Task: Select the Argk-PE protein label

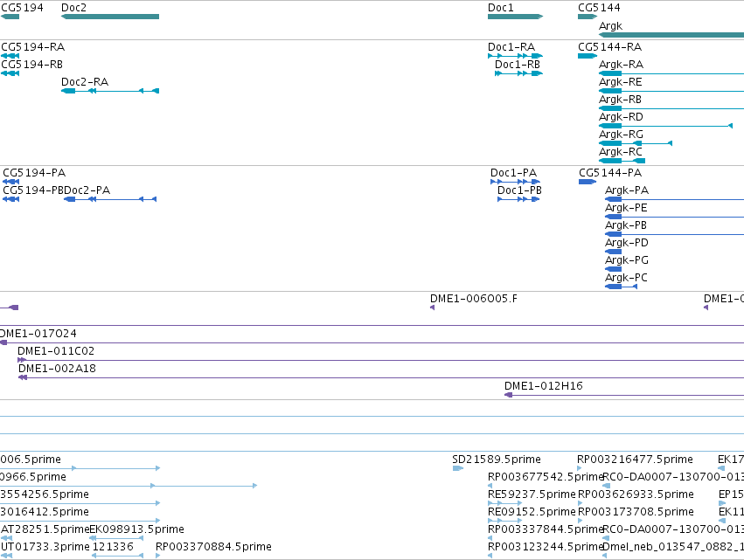Action: click(626, 208)
